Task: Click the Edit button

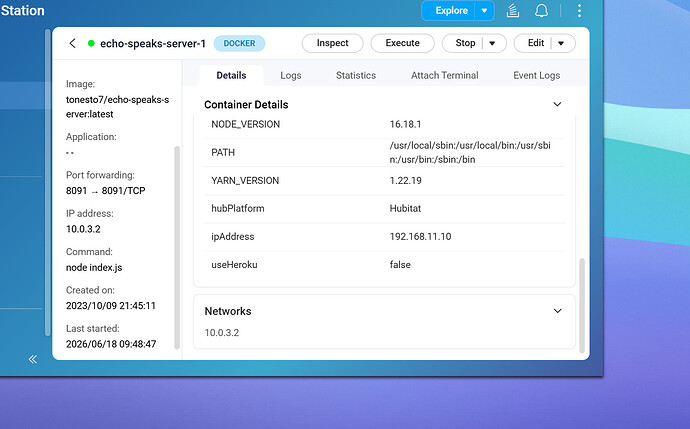Action: click(x=536, y=43)
